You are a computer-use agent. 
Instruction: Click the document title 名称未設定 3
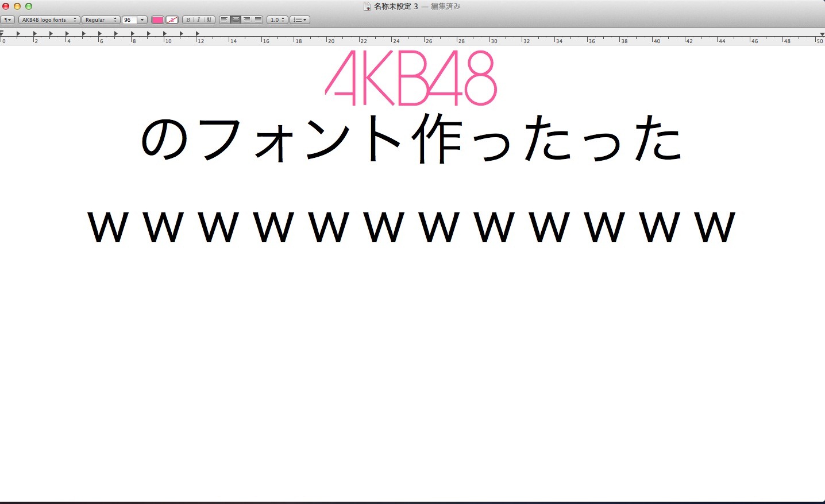point(396,6)
